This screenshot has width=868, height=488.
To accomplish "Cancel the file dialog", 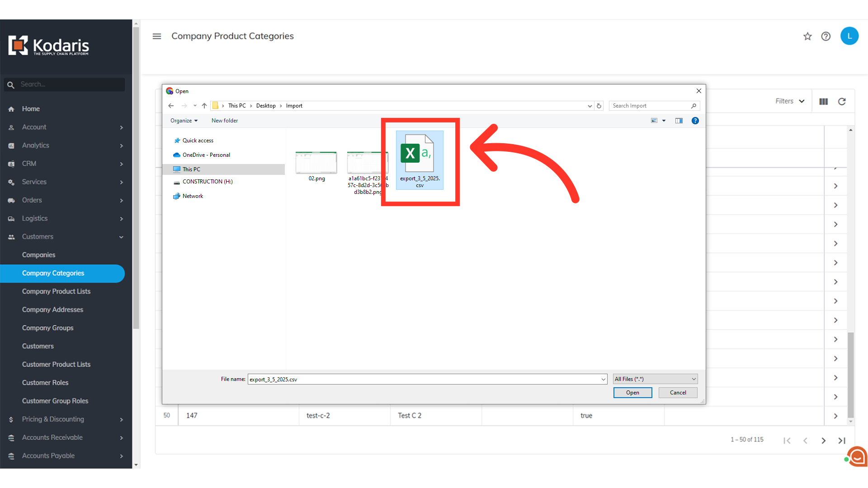I will 678,393.
